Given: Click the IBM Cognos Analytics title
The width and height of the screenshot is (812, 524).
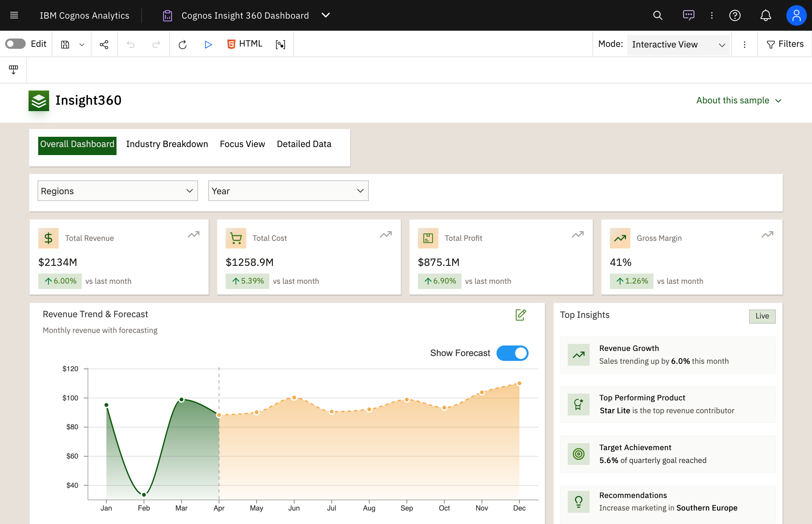Looking at the screenshot, I should (x=84, y=16).
